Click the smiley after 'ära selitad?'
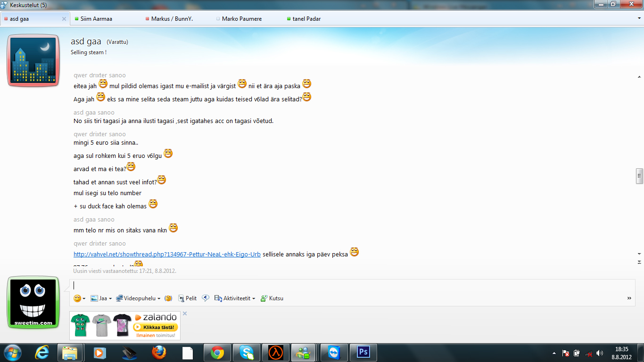Screen dimensions: 644x362 point(306,97)
